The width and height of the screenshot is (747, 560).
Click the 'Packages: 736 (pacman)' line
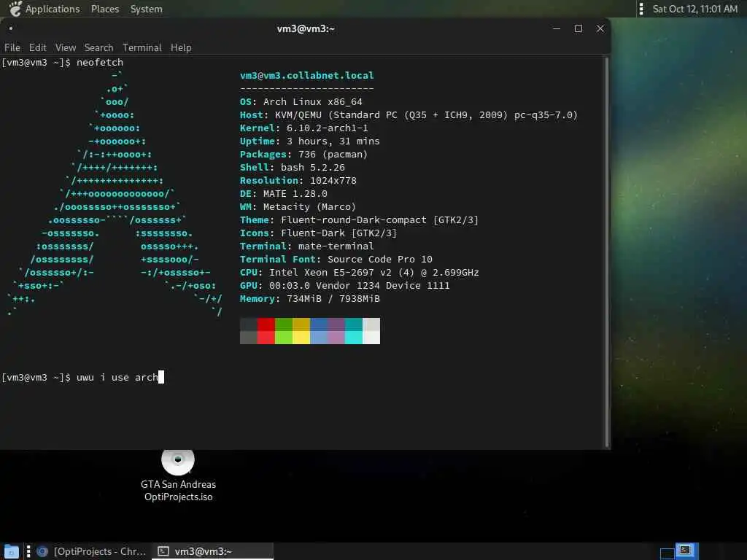(x=304, y=155)
